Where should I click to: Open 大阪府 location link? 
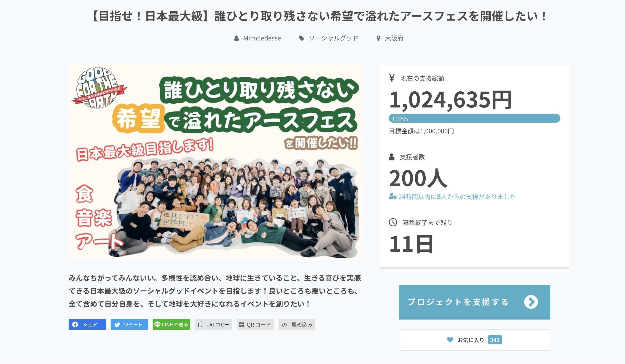point(394,38)
